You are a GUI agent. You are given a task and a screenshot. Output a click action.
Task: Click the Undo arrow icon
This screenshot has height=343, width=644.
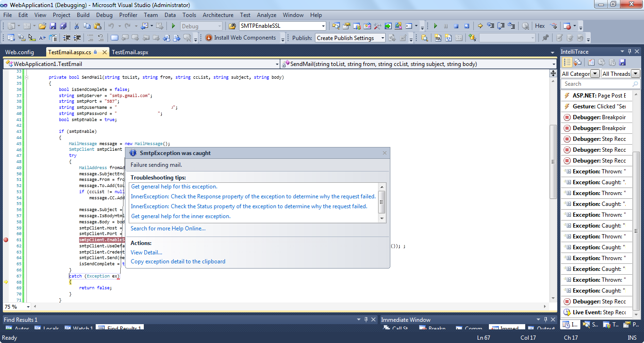click(111, 26)
